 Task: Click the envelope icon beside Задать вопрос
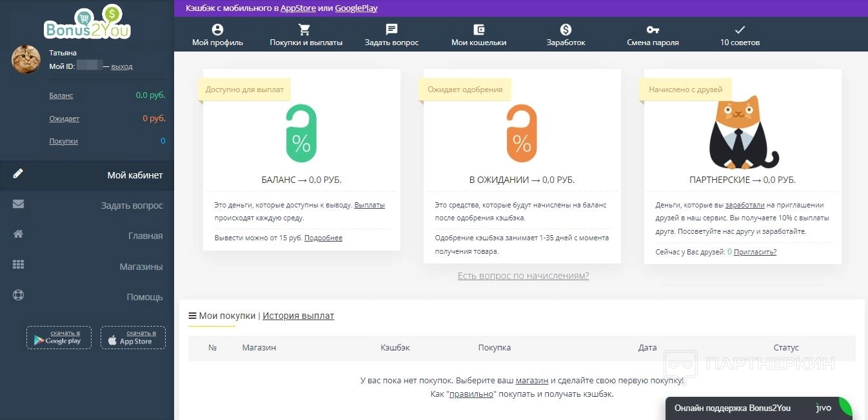(18, 204)
